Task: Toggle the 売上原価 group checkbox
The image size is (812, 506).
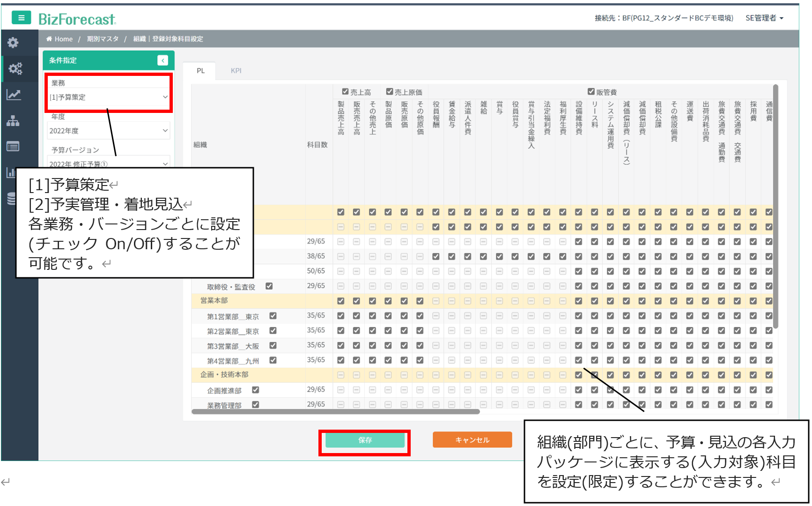Action: [x=389, y=92]
